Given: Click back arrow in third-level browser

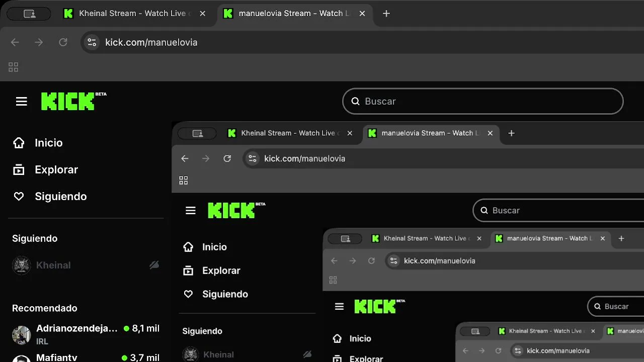Looking at the screenshot, I should 334,260.
